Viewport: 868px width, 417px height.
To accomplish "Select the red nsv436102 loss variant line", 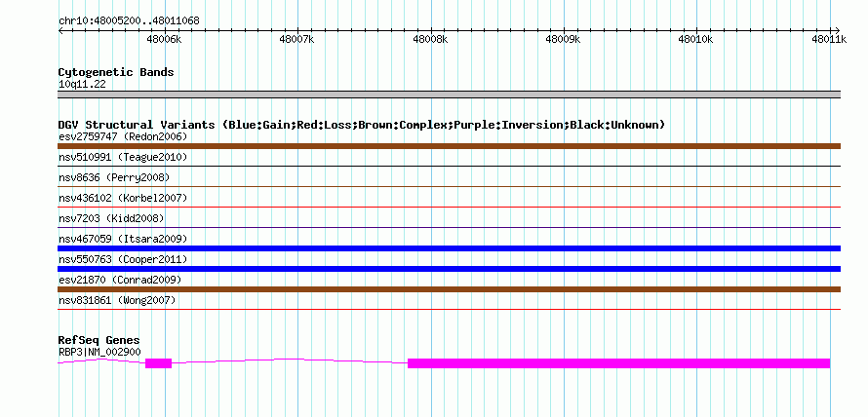I will tap(449, 207).
